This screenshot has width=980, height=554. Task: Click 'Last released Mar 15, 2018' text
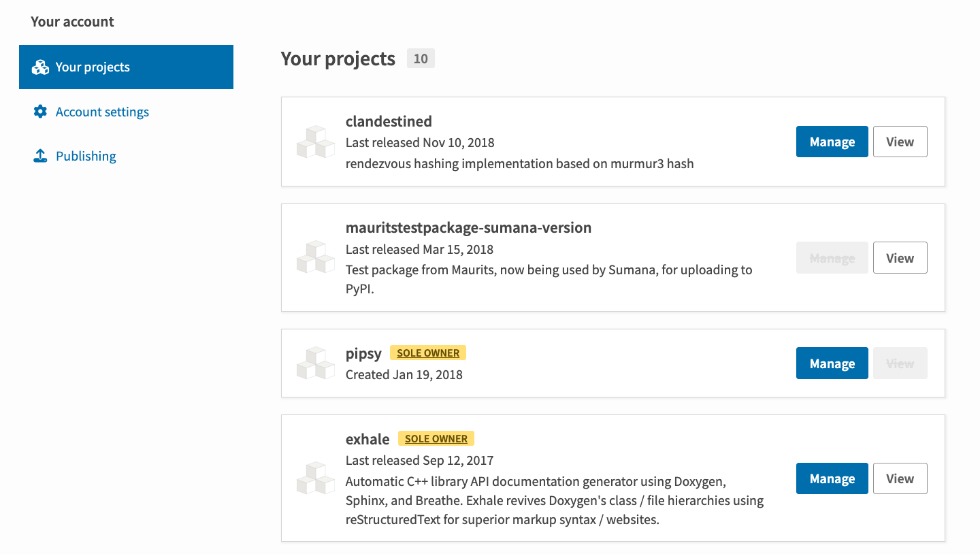(419, 249)
